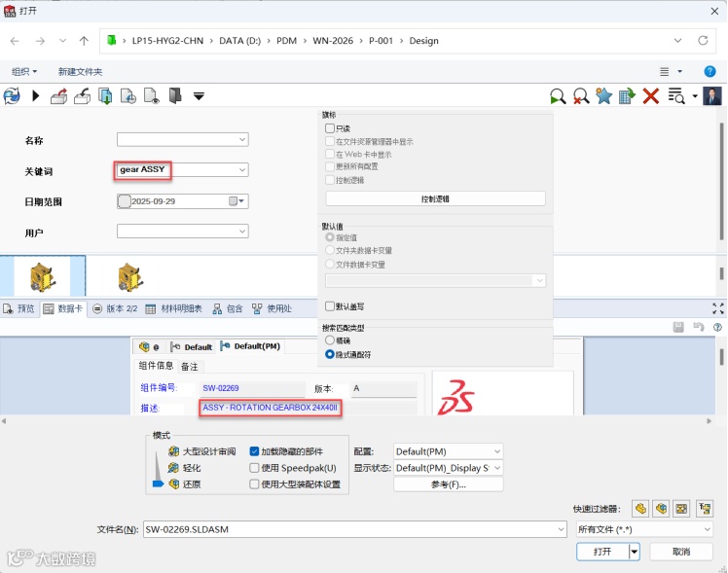Open the 配置 Default(PM) dropdown
Viewport: 728px width, 573px height.
pos(448,451)
